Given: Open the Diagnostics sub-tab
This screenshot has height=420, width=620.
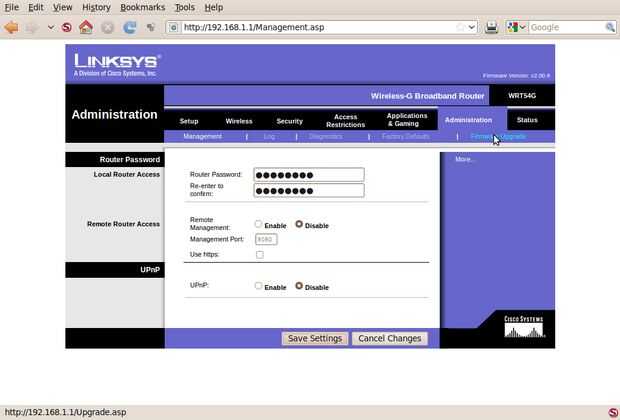Looking at the screenshot, I should coord(325,136).
